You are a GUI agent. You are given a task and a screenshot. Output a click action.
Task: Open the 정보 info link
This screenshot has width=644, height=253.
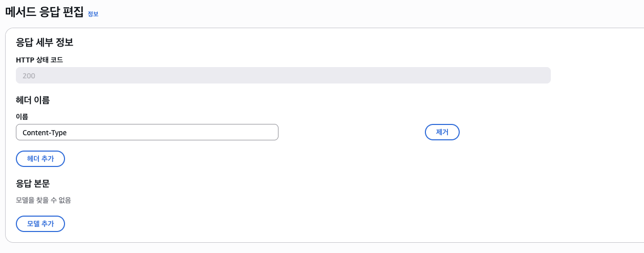point(93,14)
